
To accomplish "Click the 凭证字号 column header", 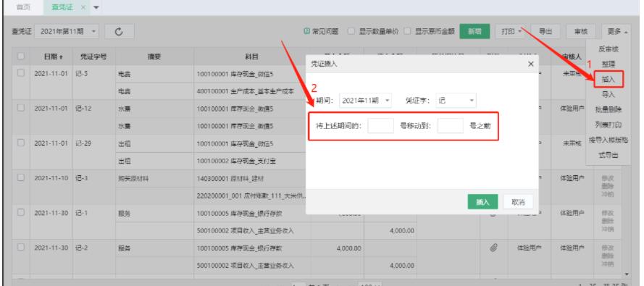I will point(93,57).
